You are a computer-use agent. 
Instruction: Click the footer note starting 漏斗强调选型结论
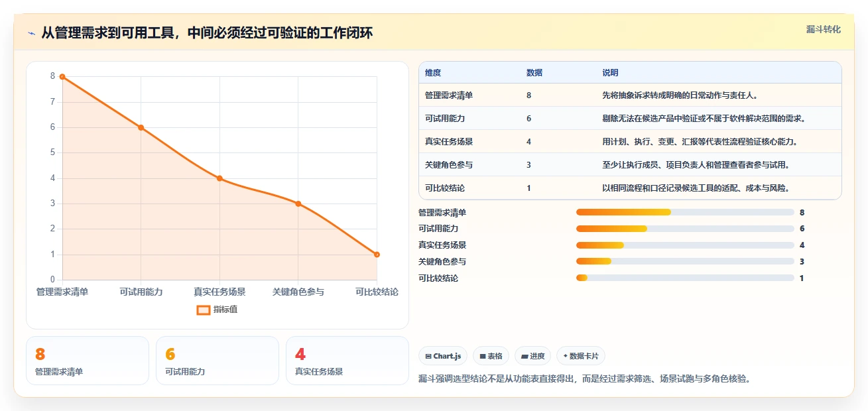pos(584,379)
